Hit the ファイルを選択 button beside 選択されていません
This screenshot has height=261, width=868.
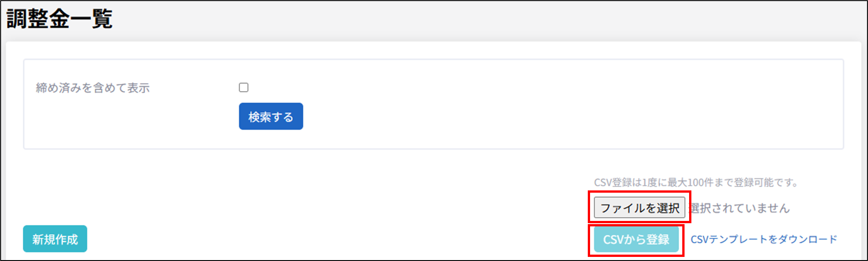639,208
